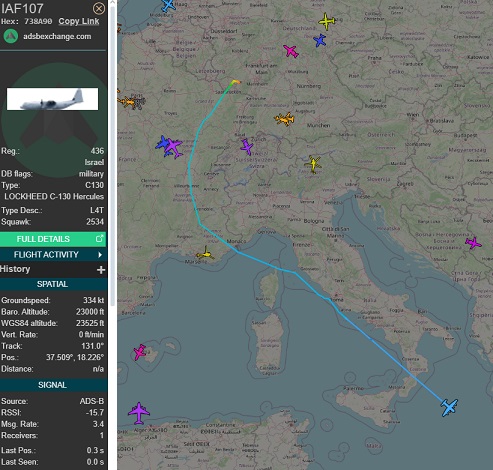This screenshot has height=470, width=493.
Task: Close the IAF107 aircraft info panel
Action: 99,8
